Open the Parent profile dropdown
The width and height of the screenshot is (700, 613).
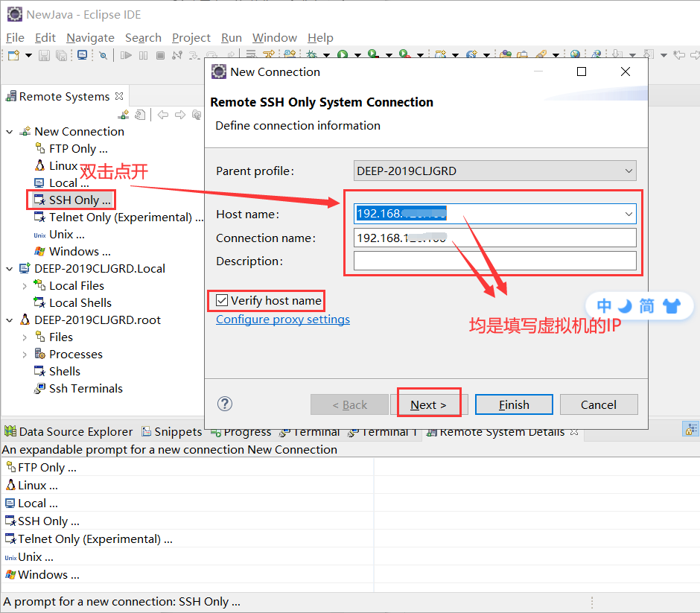629,171
